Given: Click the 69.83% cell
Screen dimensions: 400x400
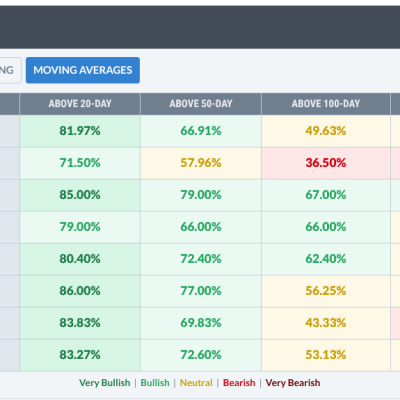Looking at the screenshot, I should 201,323.
